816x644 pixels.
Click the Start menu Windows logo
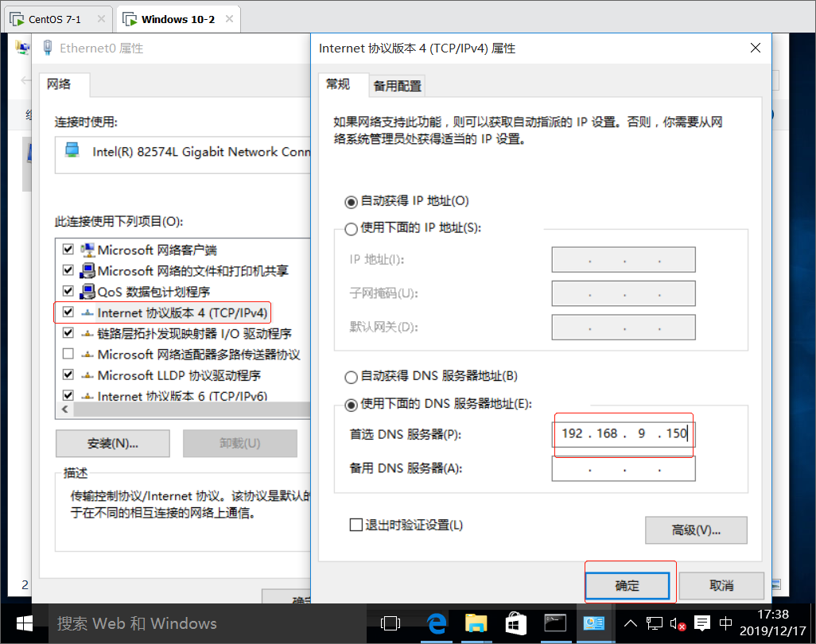coord(25,623)
